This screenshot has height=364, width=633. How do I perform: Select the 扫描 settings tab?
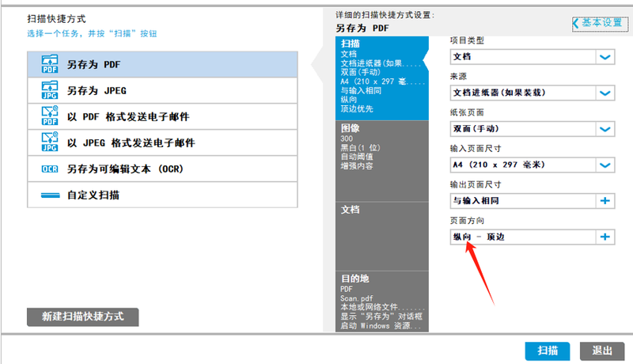coord(381,75)
